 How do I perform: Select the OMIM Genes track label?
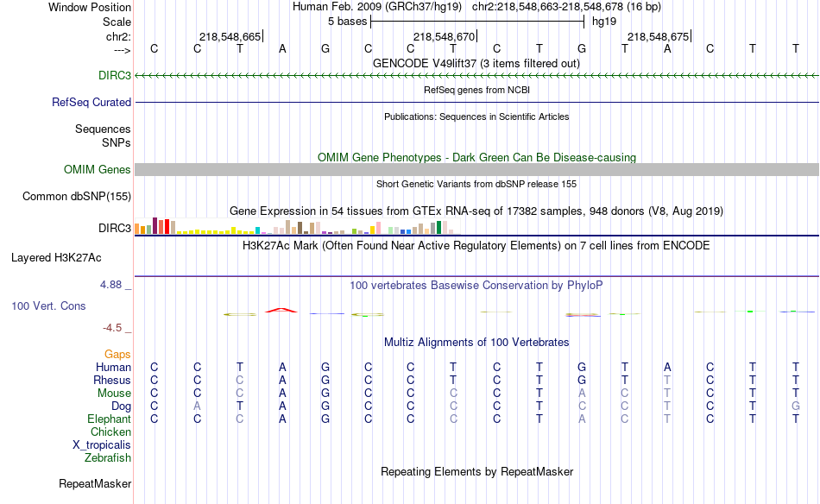(x=98, y=169)
